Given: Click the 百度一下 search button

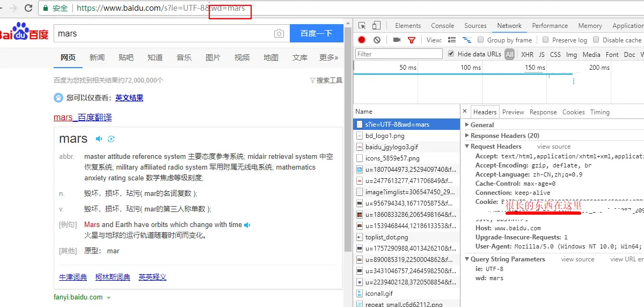Looking at the screenshot, I should 317,33.
